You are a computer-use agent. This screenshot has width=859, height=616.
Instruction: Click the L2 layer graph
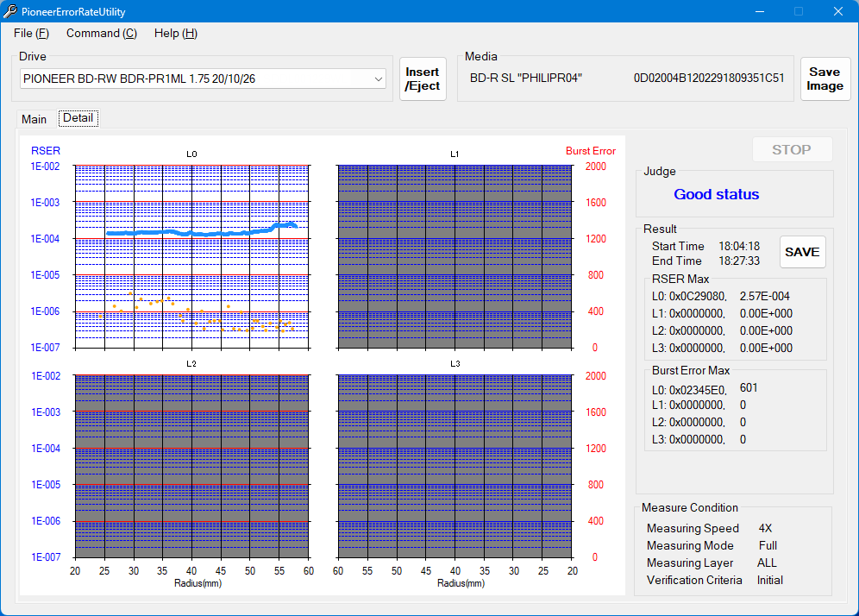tap(191, 466)
